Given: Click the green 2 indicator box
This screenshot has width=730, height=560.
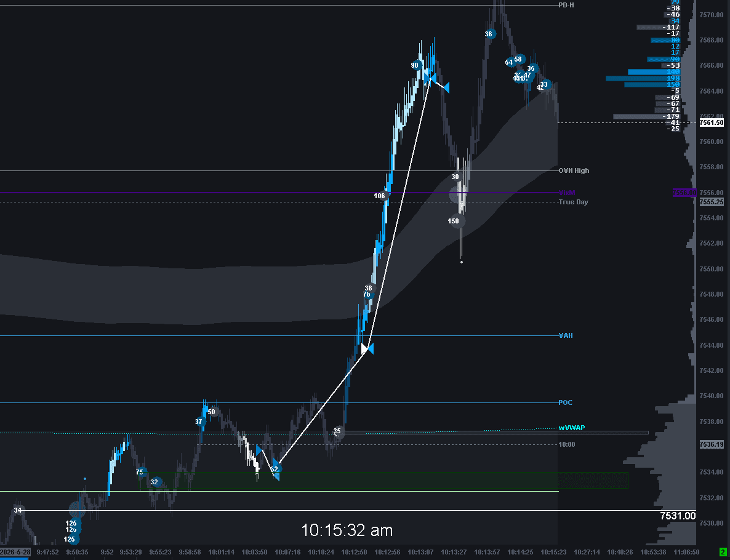Looking at the screenshot, I should (x=722, y=552).
